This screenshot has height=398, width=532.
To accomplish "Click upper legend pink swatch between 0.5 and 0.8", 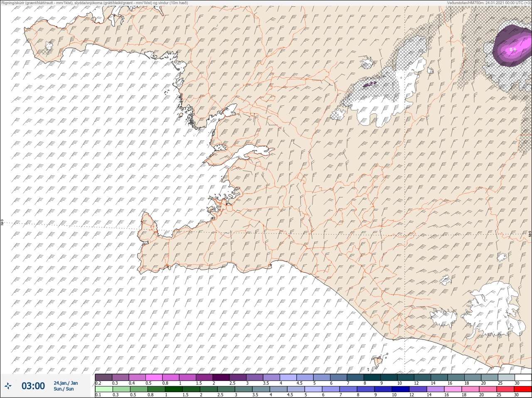I will coord(154,377).
